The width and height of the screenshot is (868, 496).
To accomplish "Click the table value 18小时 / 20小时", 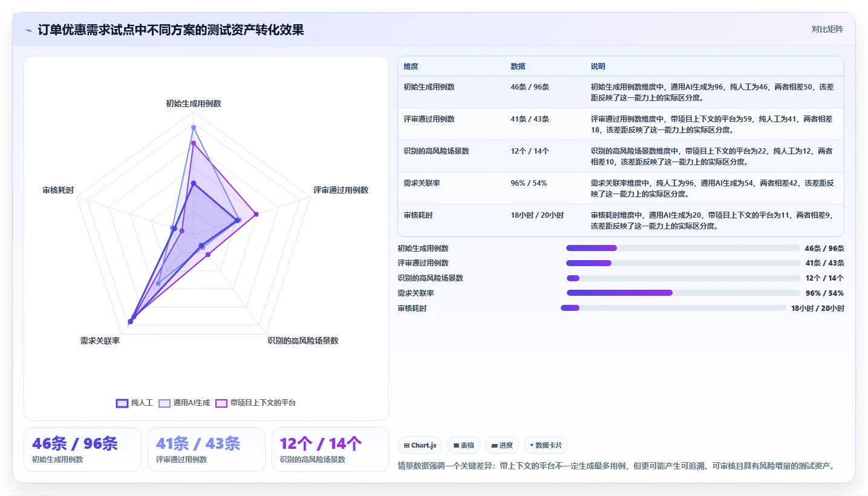I will 537,215.
